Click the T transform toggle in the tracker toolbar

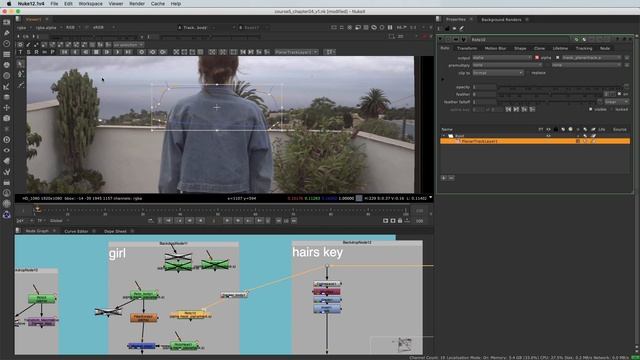click(x=20, y=52)
